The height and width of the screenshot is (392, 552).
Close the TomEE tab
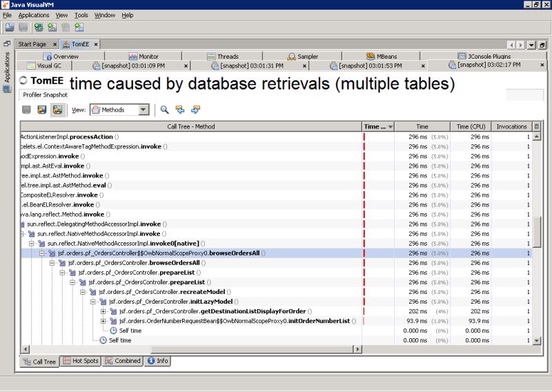(96, 44)
